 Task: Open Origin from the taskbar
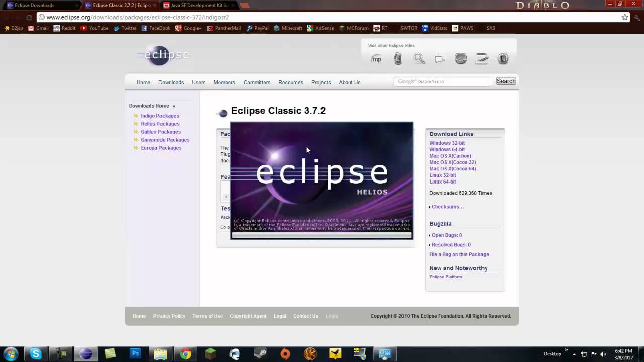pos(285,354)
